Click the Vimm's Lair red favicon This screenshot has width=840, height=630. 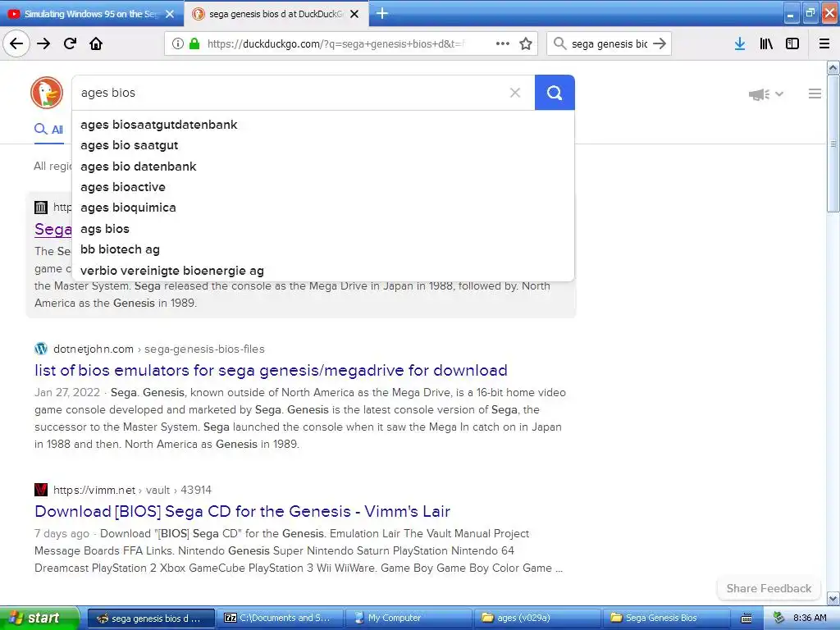[41, 490]
